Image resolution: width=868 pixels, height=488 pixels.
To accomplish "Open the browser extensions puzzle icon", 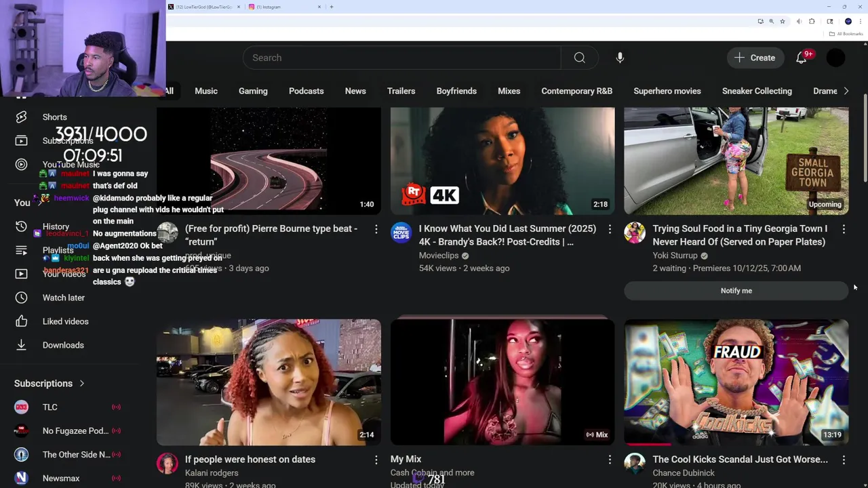I will coord(812,21).
